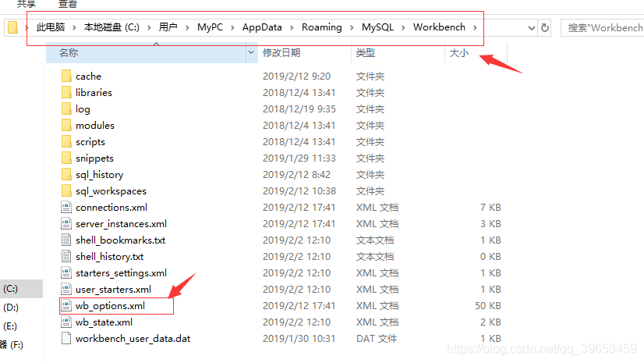Go to 用户 in the breadcrumb
644x363 pixels.
pos(168,27)
